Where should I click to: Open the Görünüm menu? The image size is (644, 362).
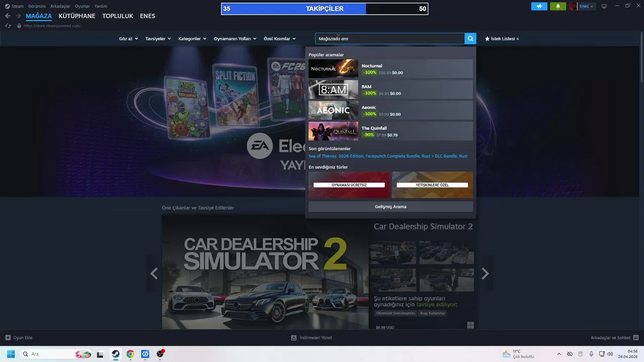(x=37, y=7)
